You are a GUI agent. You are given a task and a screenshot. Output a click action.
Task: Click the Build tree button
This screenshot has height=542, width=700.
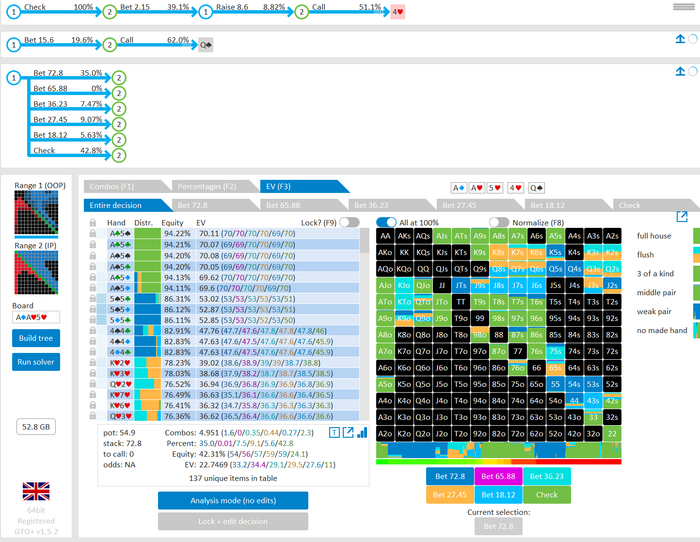tap(36, 338)
